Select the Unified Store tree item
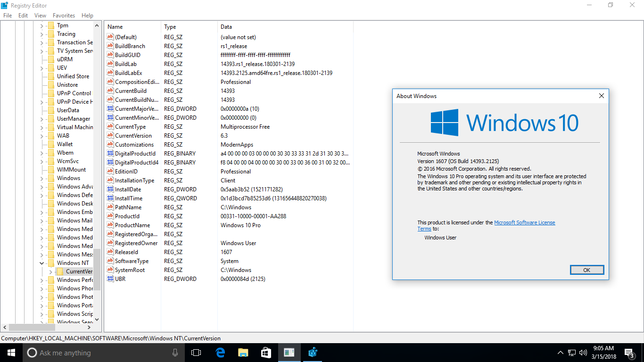 (73, 76)
